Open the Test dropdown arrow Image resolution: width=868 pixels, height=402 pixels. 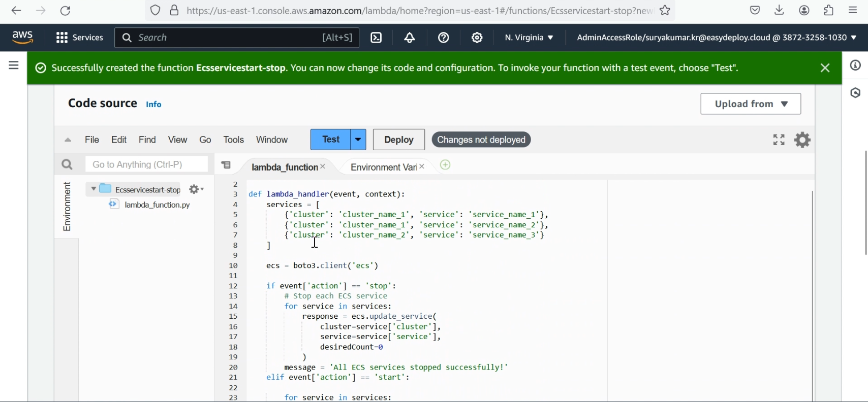point(359,140)
